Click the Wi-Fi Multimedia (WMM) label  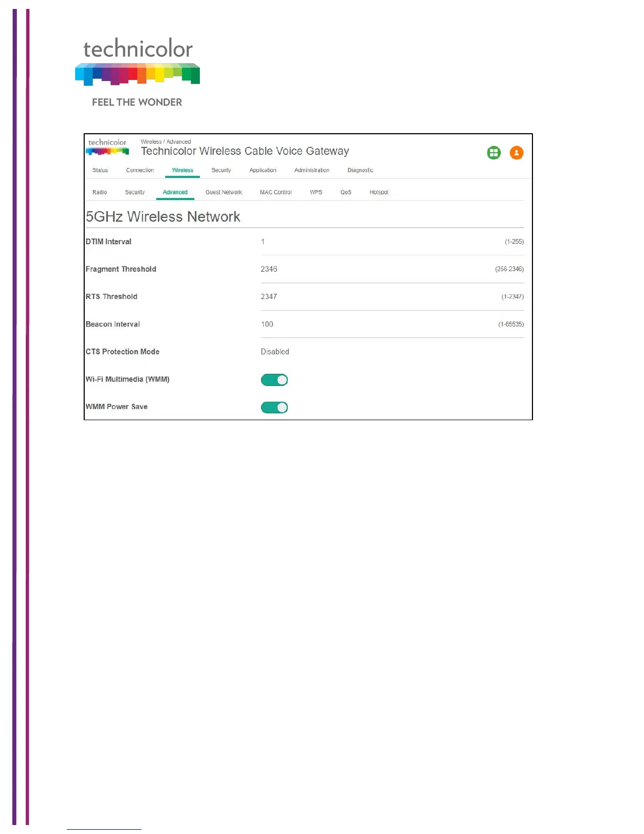pyautogui.click(x=127, y=379)
